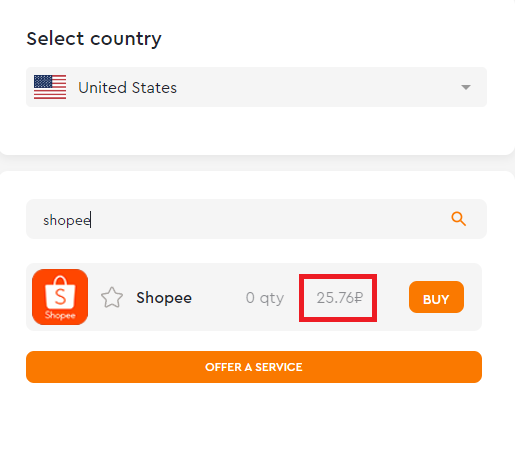The image size is (515, 454).
Task: Select the Shopee service name
Action: (164, 297)
